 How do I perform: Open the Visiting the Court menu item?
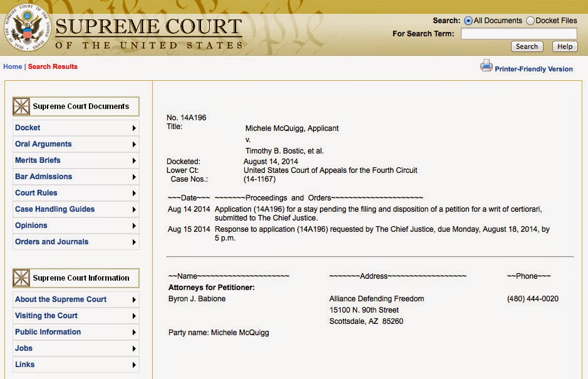click(76, 316)
